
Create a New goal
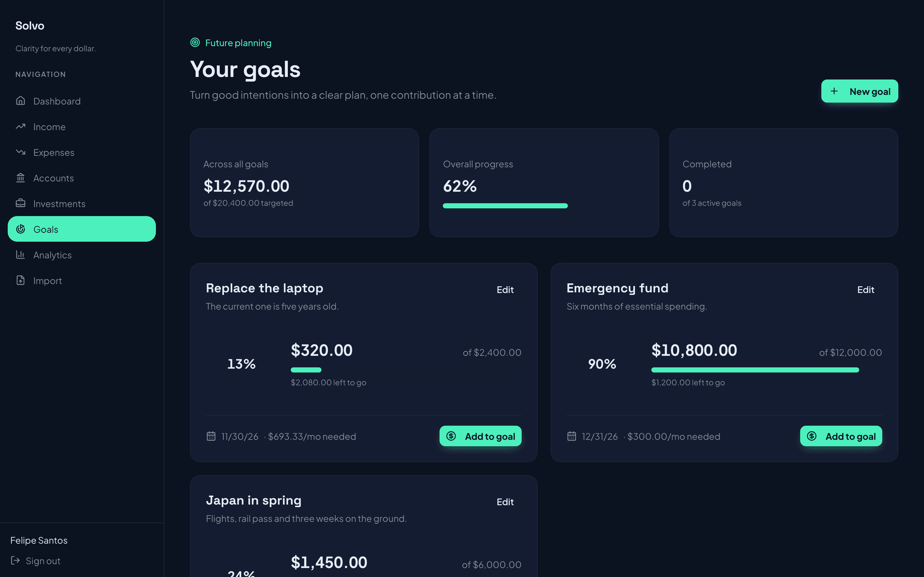point(860,91)
